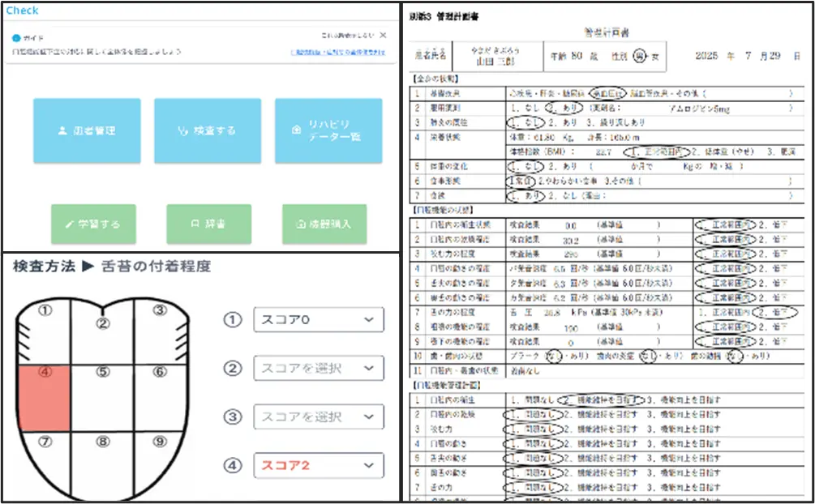815x504 pixels.
Task: Click the 6.2 回/秒 カ syllable rate value
Action: 569,298
